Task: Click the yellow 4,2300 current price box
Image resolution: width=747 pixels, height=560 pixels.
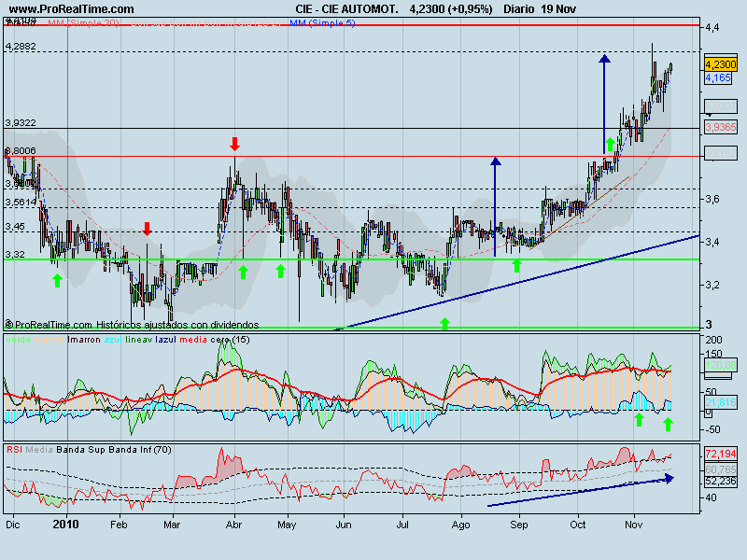Action: click(721, 64)
